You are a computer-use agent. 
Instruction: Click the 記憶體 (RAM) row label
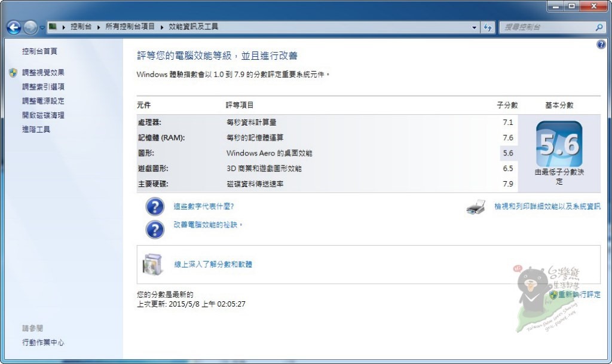[x=161, y=137]
